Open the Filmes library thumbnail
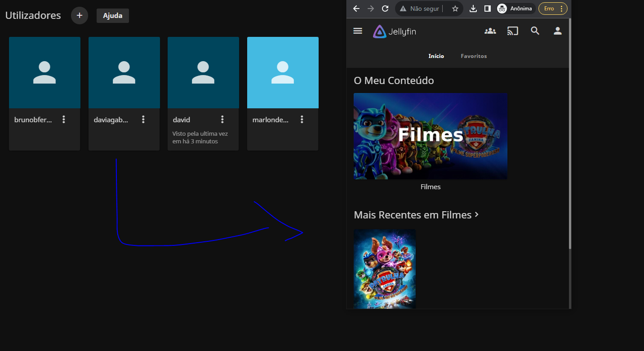The width and height of the screenshot is (644, 351). [x=431, y=136]
